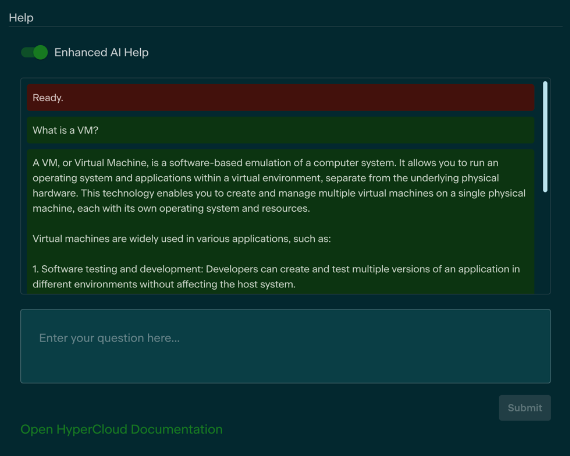Select the 'Software testing and development' list item
The height and width of the screenshot is (456, 570).
pos(276,276)
